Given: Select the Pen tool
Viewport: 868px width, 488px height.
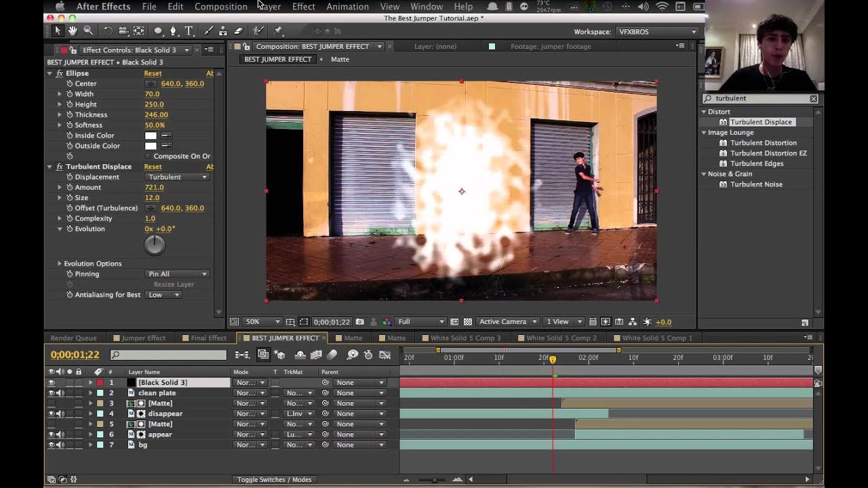Looking at the screenshot, I should 174,31.
